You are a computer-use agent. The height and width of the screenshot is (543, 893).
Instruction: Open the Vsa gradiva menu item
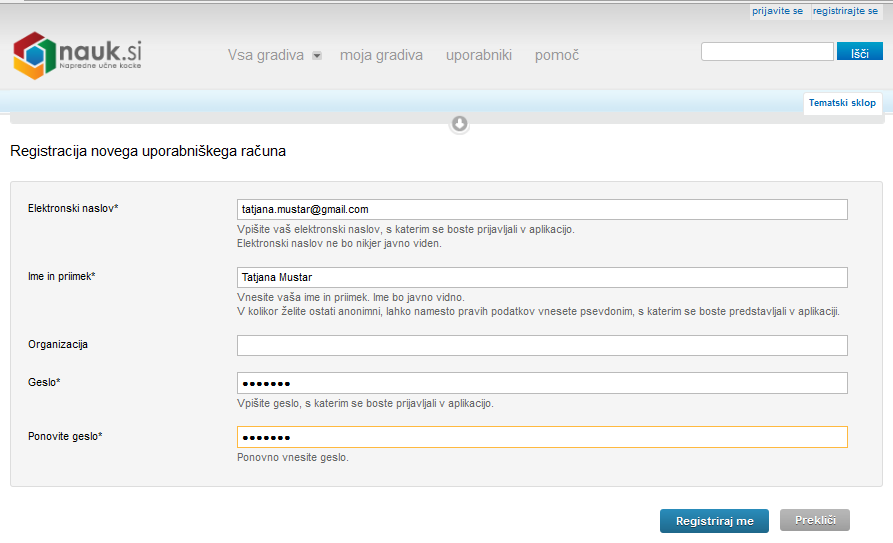tap(265, 55)
